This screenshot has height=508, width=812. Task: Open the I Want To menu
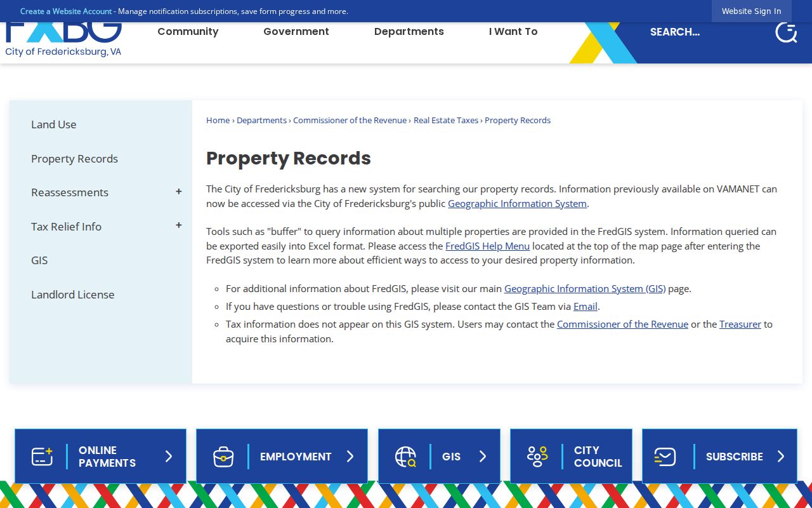513,32
